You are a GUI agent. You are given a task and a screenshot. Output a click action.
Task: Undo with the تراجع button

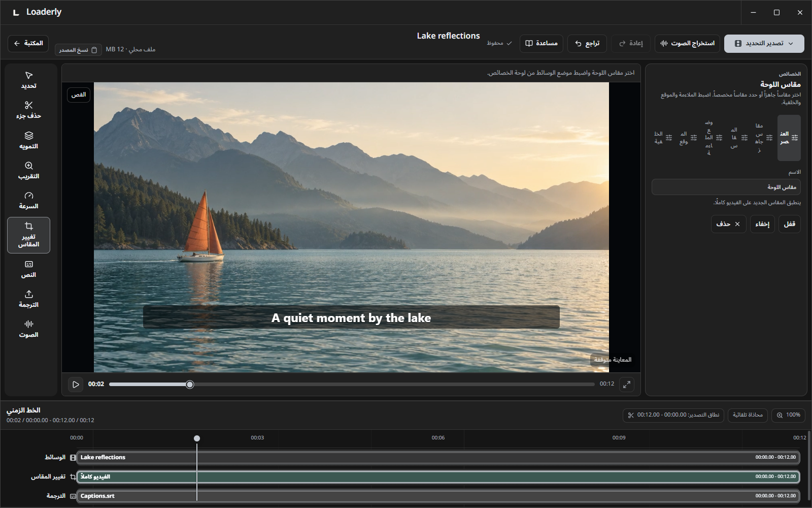(x=587, y=43)
